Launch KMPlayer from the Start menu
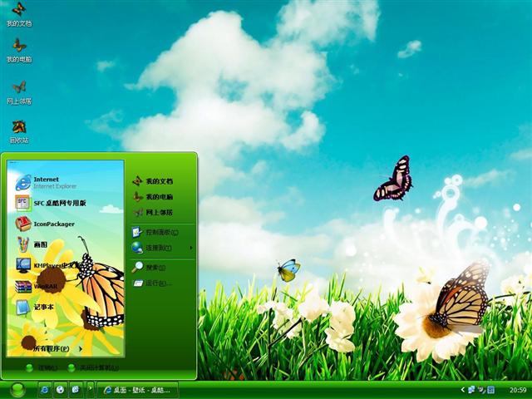Viewport: 532px width, 399px height. [47, 265]
